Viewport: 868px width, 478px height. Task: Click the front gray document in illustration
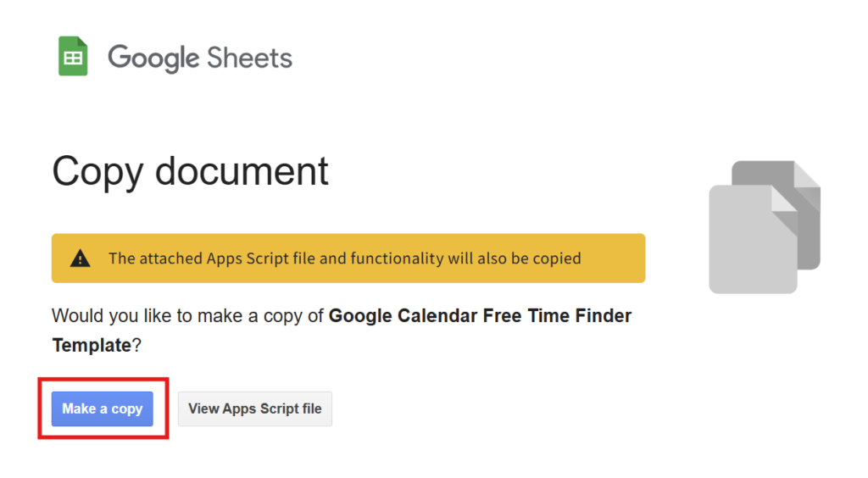pos(754,239)
